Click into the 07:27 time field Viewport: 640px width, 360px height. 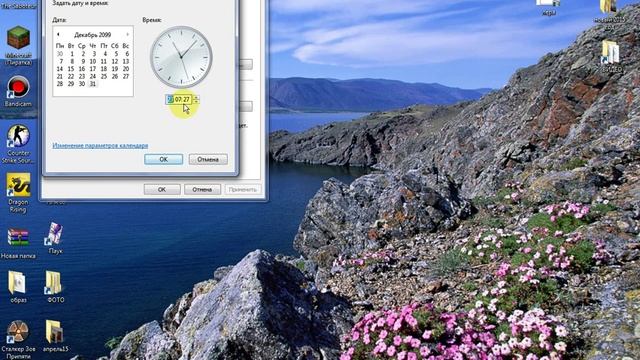tap(179, 99)
